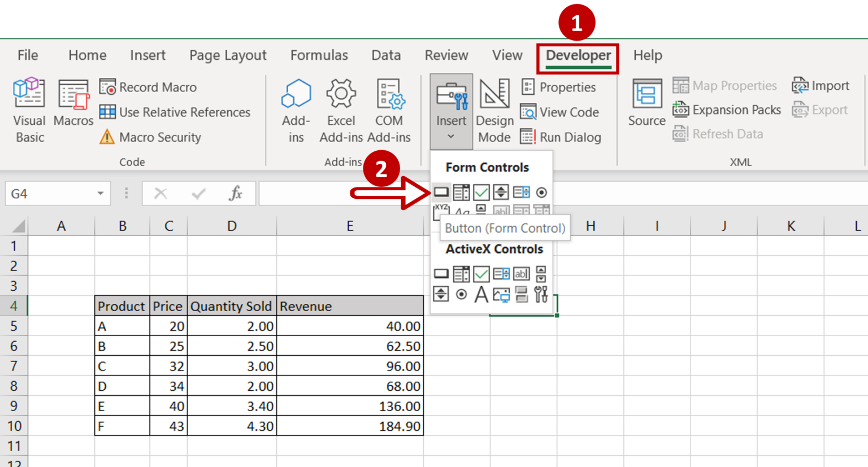Select List Box ActiveX control

tap(501, 274)
